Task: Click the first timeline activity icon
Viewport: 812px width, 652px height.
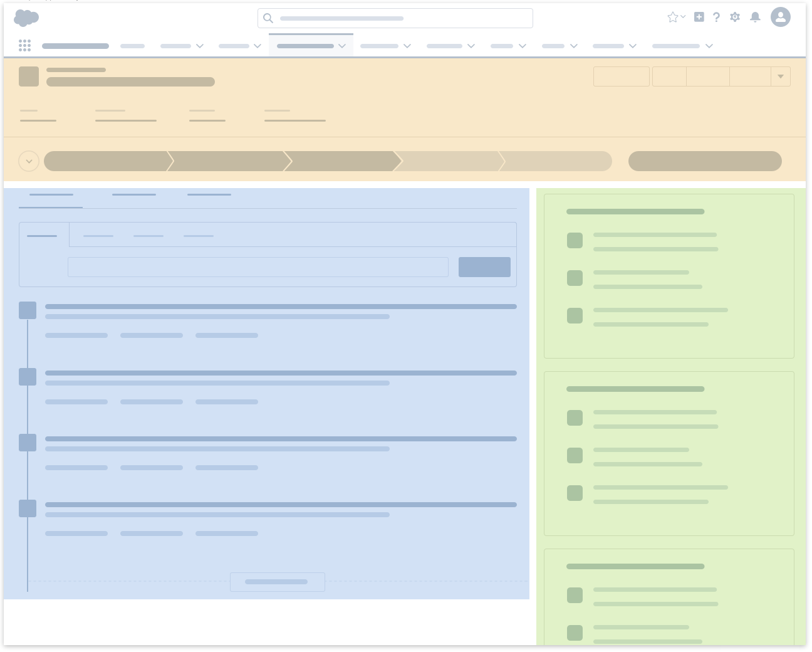Action: pos(28,310)
